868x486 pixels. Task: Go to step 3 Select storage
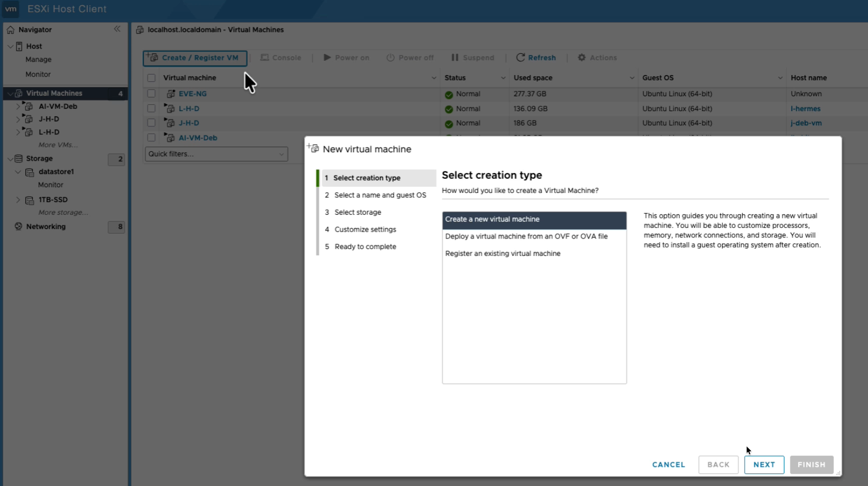pyautogui.click(x=377, y=212)
